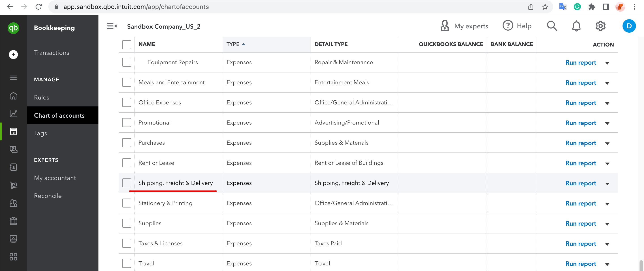The height and width of the screenshot is (271, 644).
Task: Check the Shipping, Freight & Delivery row checkbox
Action: [126, 183]
